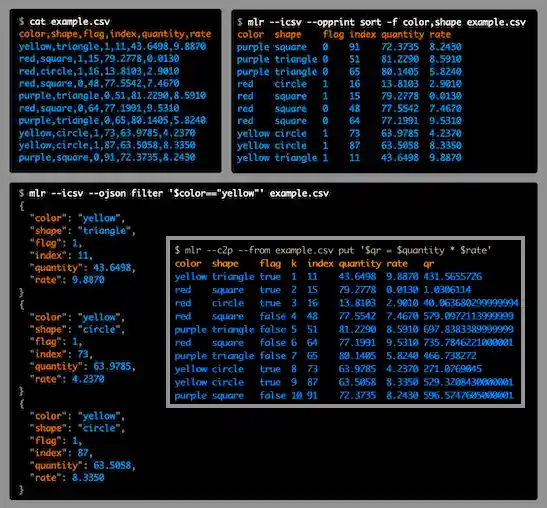Select the "shape": "triangle" JSON line
This screenshot has width=547, height=508.
pos(82,231)
